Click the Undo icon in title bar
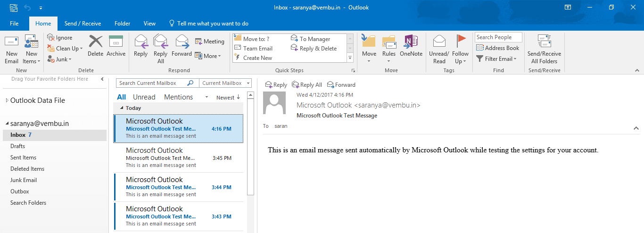This screenshot has height=233, width=644. [x=27, y=8]
